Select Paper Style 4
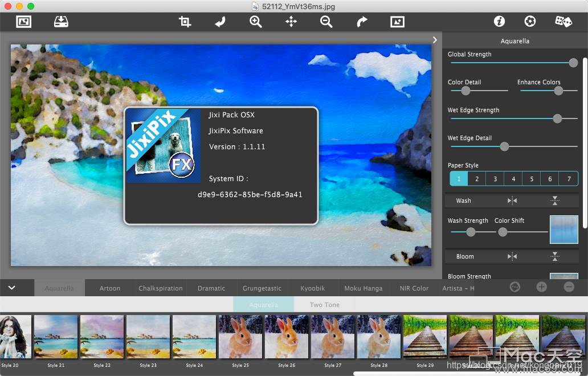This screenshot has width=588, height=376. 513,179
